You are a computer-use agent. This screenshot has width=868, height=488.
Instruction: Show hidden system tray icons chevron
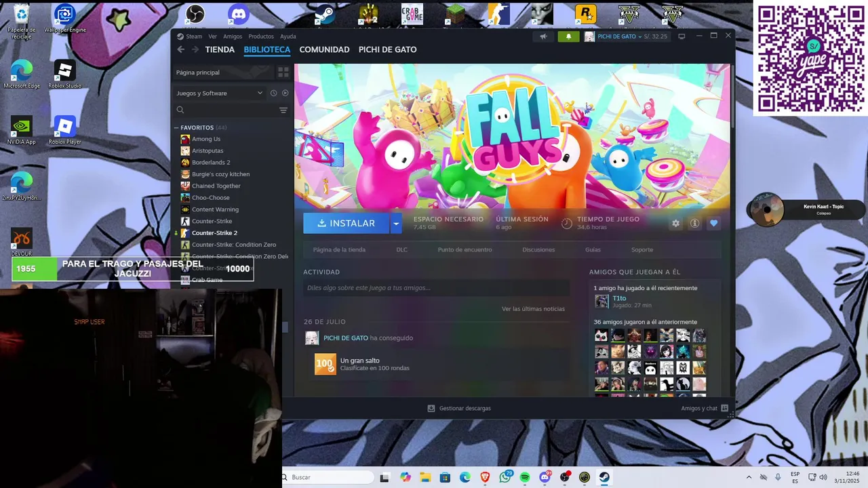click(x=749, y=477)
